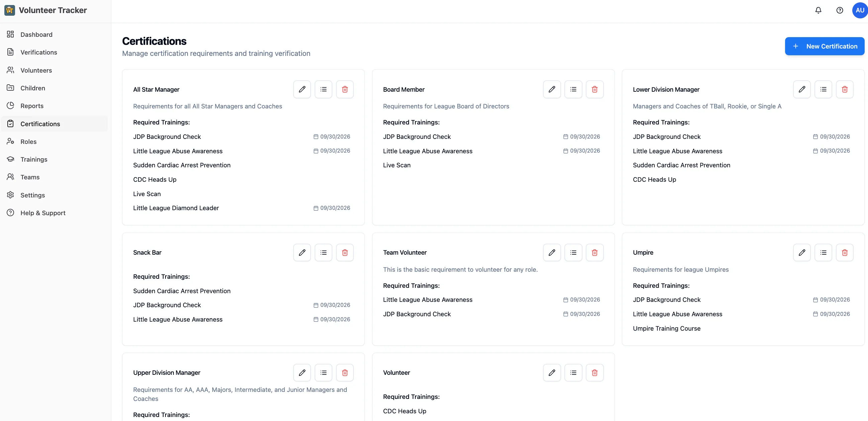Click the AU profile avatar
This screenshot has width=868, height=421.
click(859, 10)
